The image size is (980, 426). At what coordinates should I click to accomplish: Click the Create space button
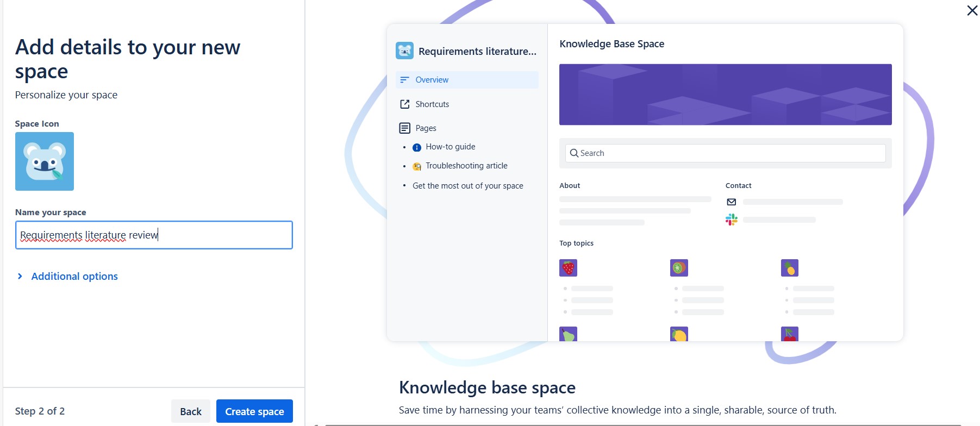pyautogui.click(x=254, y=411)
